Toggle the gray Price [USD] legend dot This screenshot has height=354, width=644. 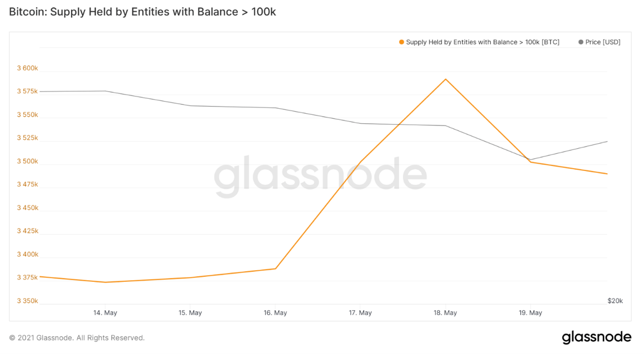pos(581,42)
